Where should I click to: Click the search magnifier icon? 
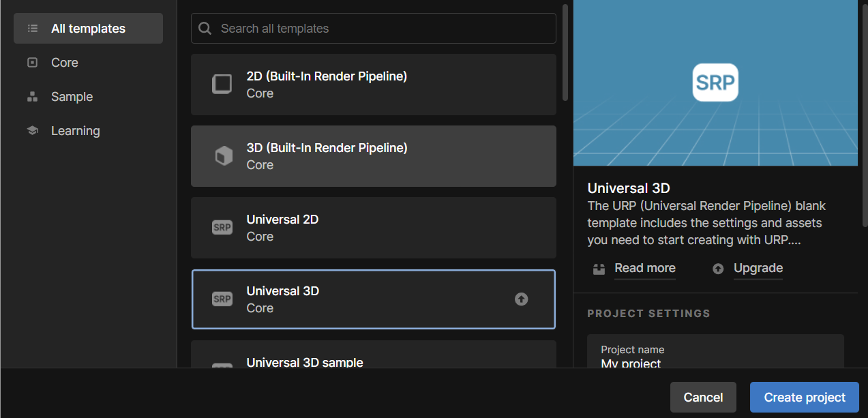(x=205, y=29)
